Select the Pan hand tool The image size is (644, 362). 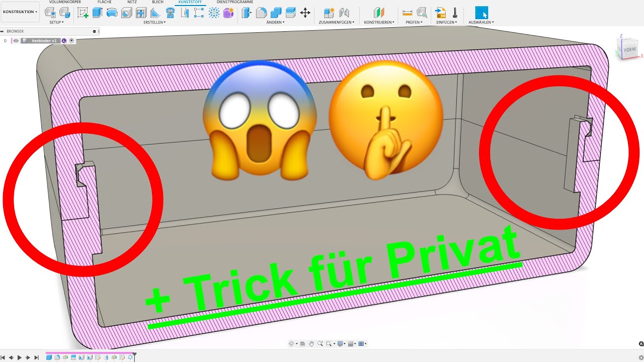[x=311, y=344]
